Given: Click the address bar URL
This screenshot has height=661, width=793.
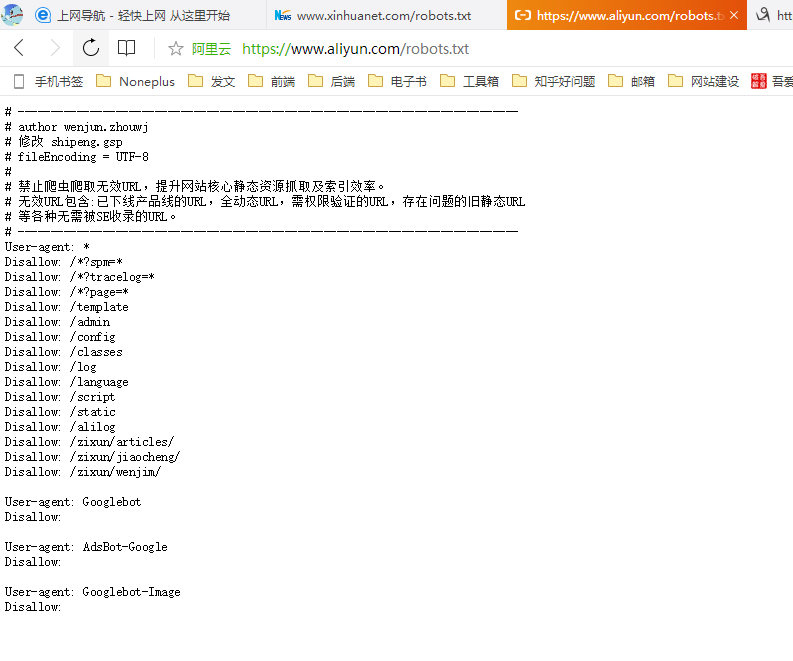Looking at the screenshot, I should (x=355, y=49).
